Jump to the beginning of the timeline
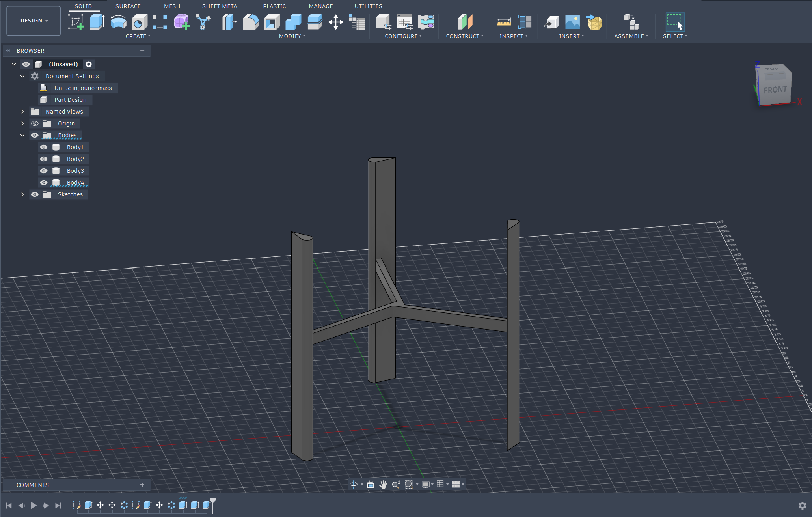Screen dimensions: 812x517 pos(9,505)
